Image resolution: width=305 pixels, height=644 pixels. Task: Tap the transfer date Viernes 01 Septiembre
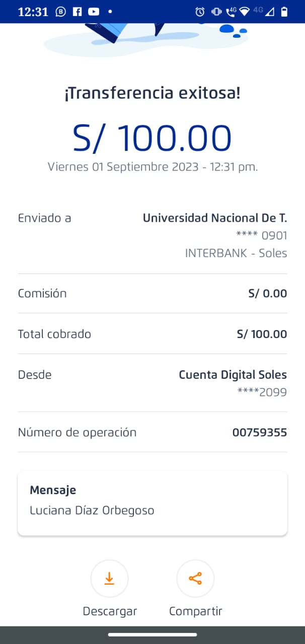click(152, 167)
